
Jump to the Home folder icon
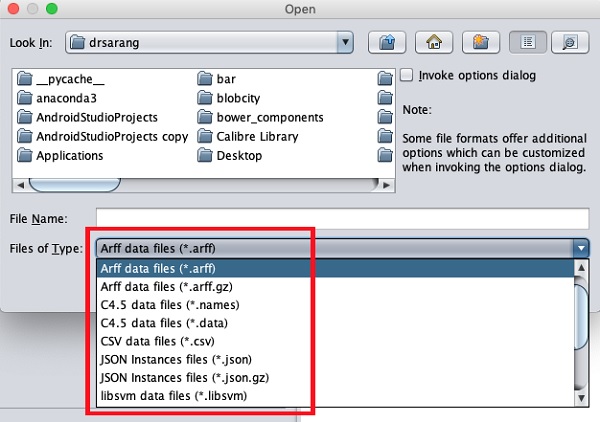434,42
